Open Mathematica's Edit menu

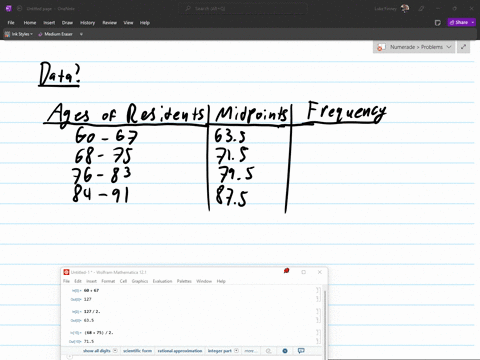[78, 281]
